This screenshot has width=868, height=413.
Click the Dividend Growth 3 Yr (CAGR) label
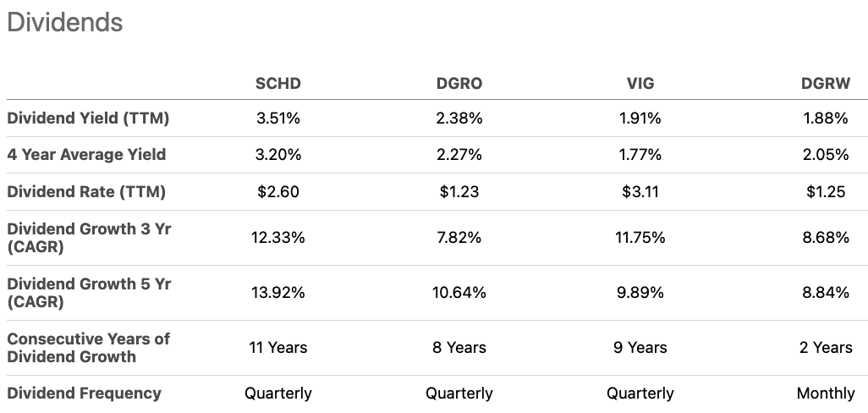point(89,238)
